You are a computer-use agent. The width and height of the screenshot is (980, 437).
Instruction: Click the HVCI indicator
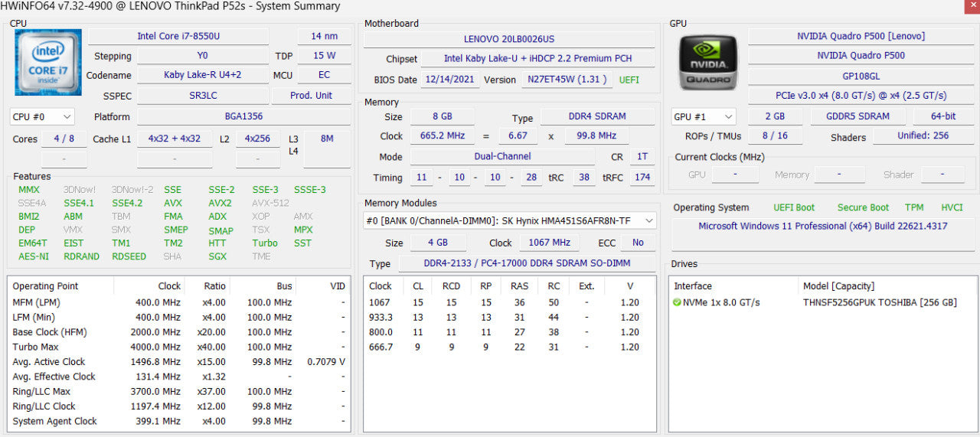click(x=952, y=207)
